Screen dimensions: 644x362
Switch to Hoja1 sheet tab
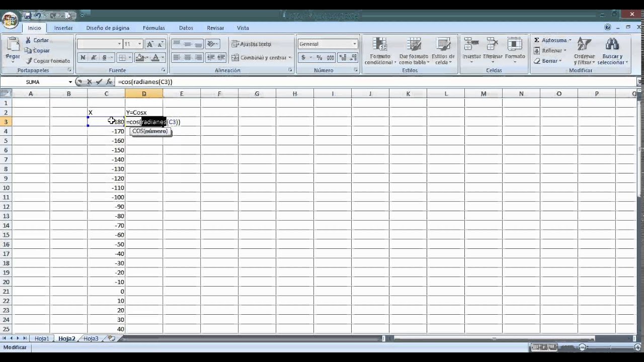point(42,339)
